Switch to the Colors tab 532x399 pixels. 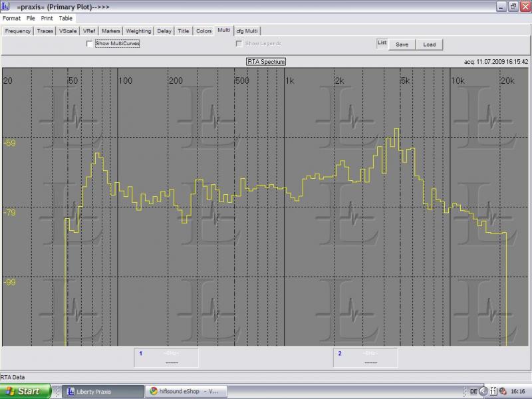coord(204,31)
